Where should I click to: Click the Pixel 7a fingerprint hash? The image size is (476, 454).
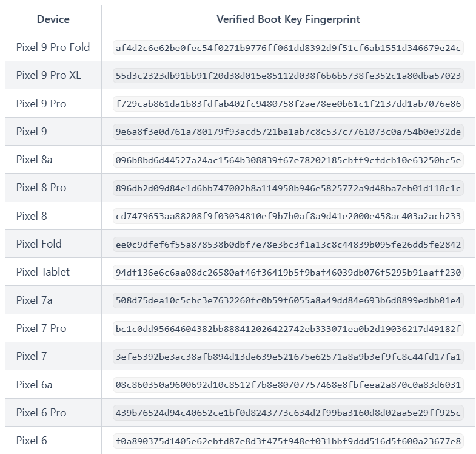(288, 300)
